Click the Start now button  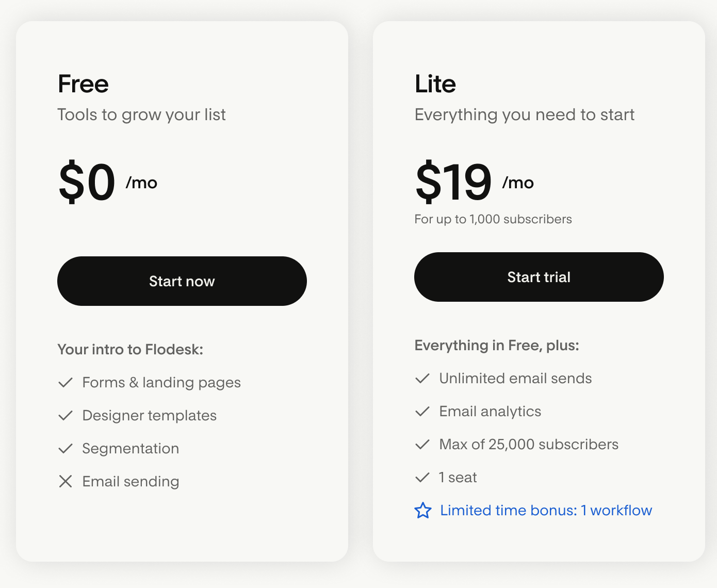182,281
